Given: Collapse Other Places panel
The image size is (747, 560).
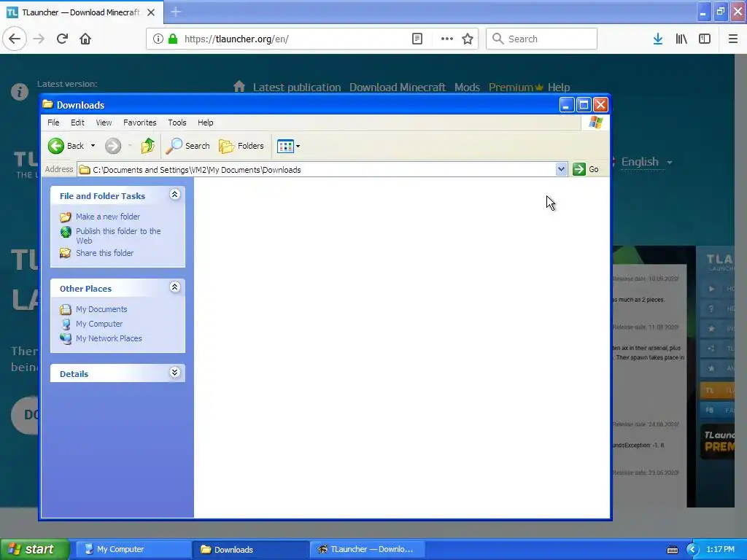Looking at the screenshot, I should pos(175,287).
